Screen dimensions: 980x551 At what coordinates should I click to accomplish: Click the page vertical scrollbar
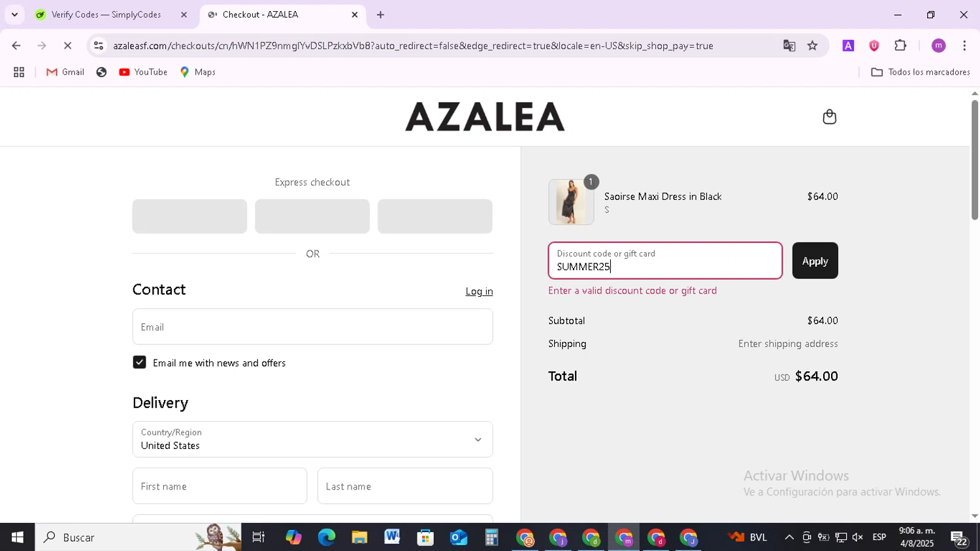click(974, 160)
